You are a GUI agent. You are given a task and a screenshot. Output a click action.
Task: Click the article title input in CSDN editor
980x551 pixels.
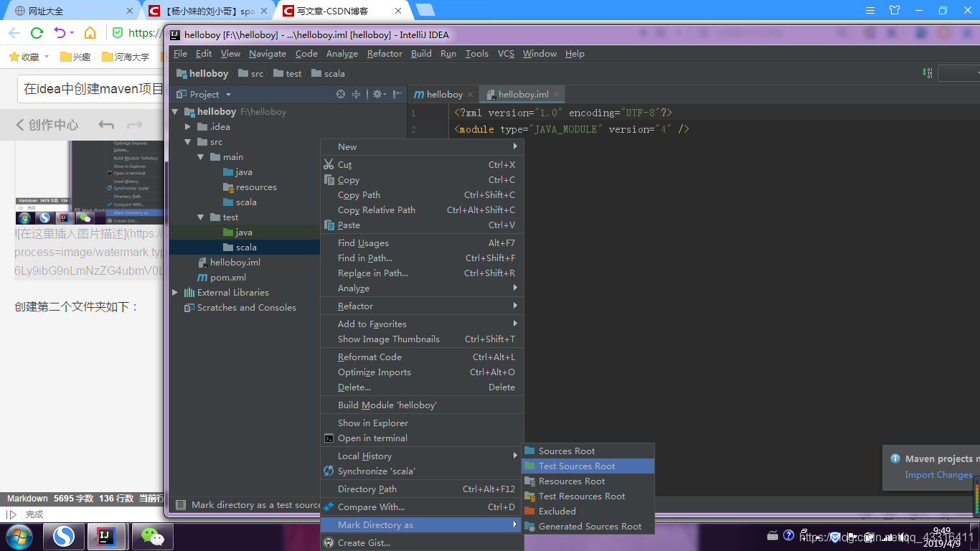(x=91, y=90)
